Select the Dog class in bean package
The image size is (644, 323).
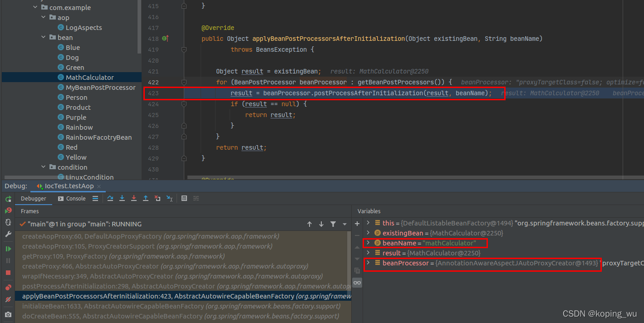tap(72, 58)
